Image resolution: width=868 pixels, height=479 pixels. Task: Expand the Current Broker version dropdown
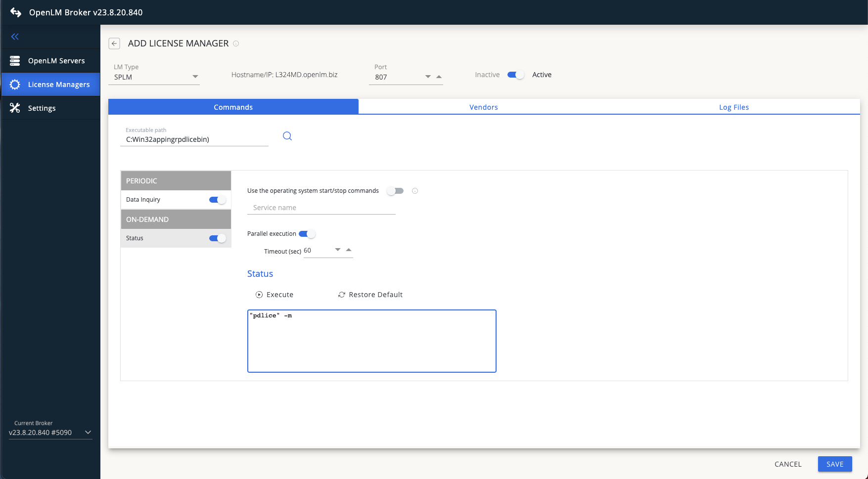[x=88, y=433]
